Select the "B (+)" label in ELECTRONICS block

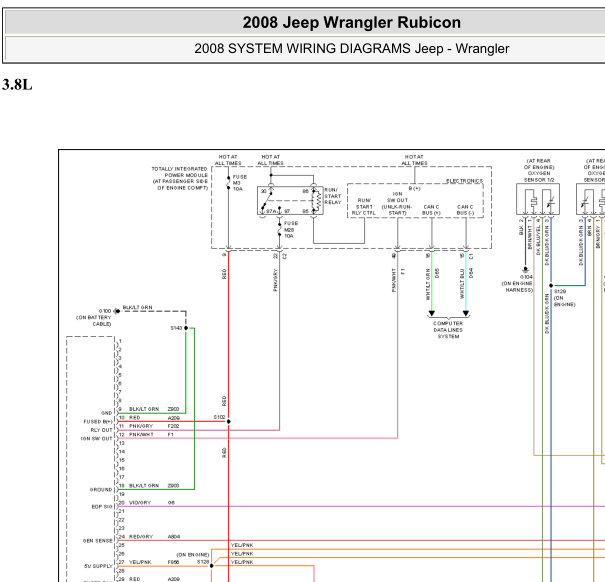[x=415, y=188]
